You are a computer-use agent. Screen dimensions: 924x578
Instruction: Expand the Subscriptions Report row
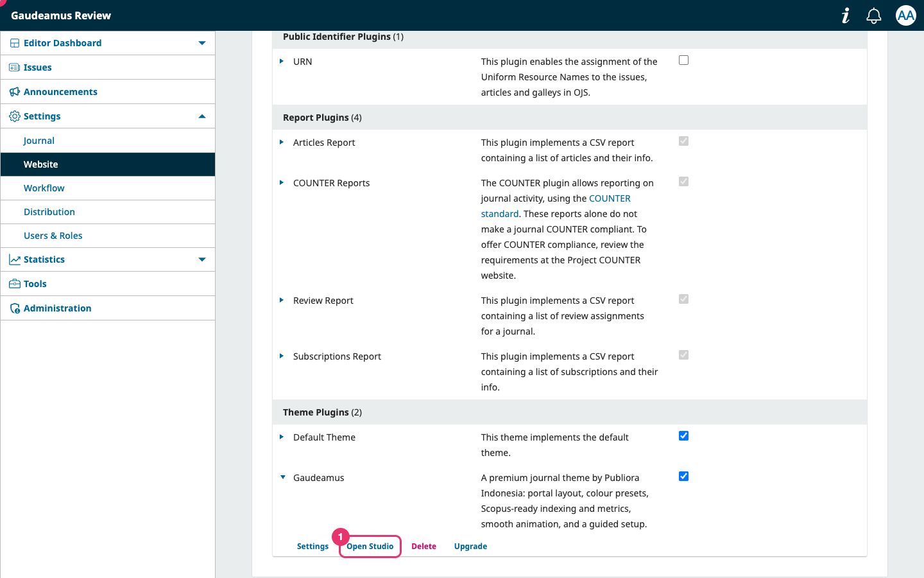tap(282, 356)
